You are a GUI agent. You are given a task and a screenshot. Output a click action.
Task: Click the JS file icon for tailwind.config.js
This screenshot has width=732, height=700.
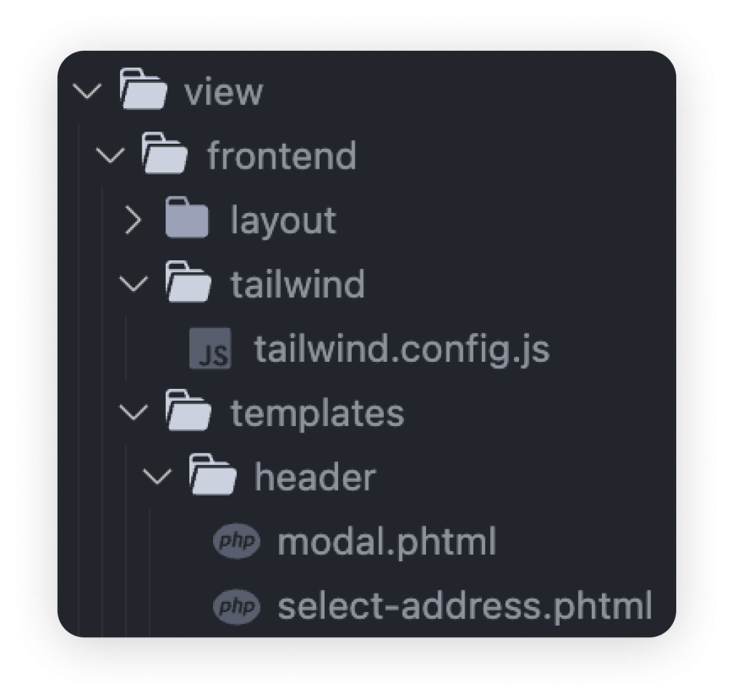click(x=210, y=348)
